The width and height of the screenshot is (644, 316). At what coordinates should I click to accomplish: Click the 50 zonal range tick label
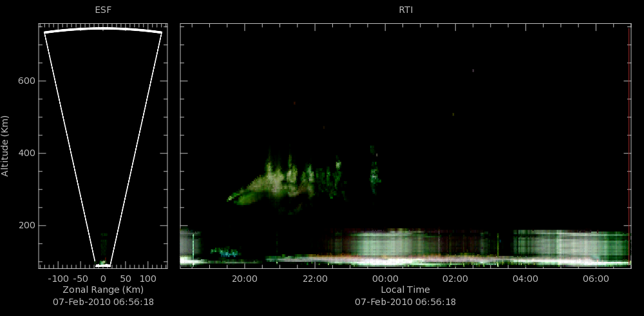pyautogui.click(x=126, y=279)
